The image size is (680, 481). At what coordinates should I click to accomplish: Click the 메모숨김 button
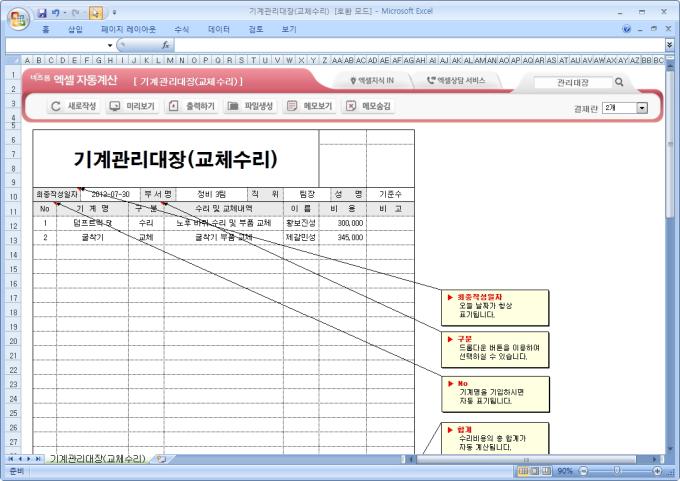tap(369, 106)
